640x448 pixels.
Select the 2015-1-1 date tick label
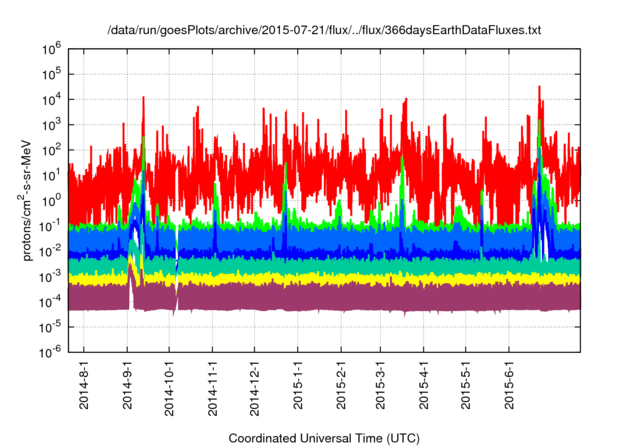click(x=297, y=386)
